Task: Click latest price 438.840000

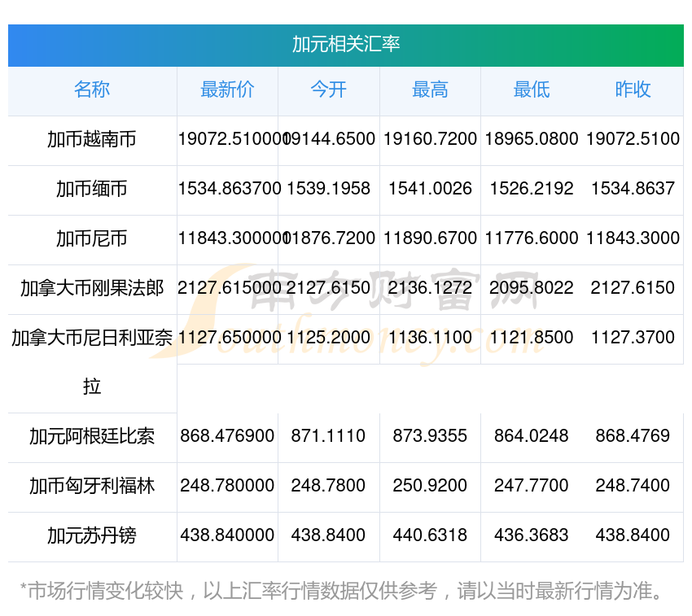Action: click(227, 535)
